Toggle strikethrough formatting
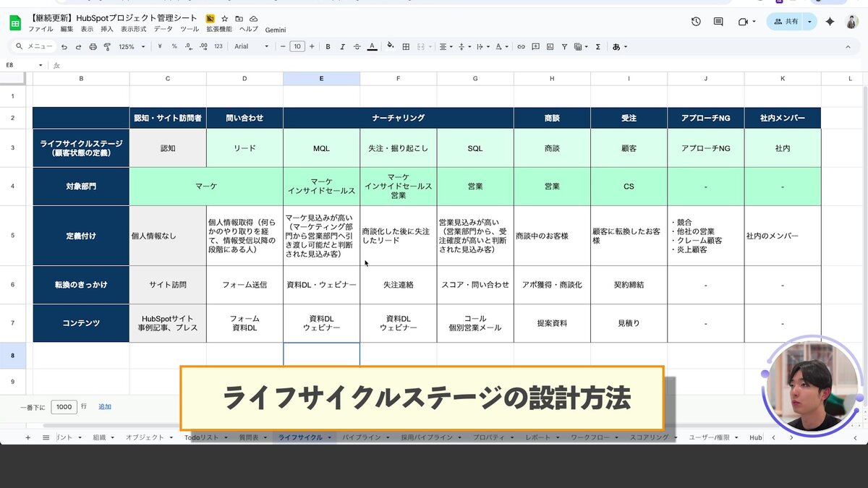Viewport: 868px width, 488px height. coord(357,46)
